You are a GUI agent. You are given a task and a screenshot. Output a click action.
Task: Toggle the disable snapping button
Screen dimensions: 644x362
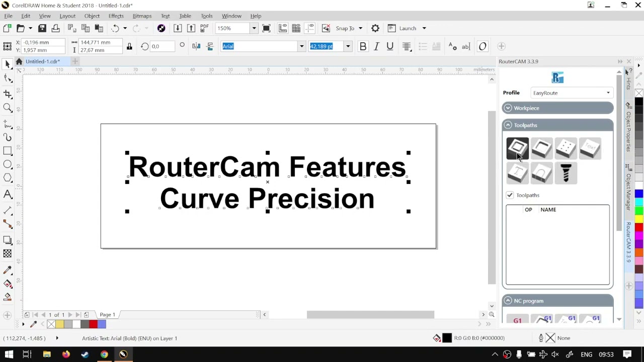point(326,28)
